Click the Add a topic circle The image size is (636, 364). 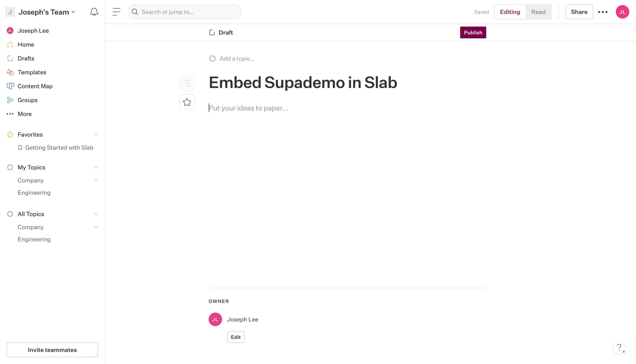pyautogui.click(x=212, y=58)
